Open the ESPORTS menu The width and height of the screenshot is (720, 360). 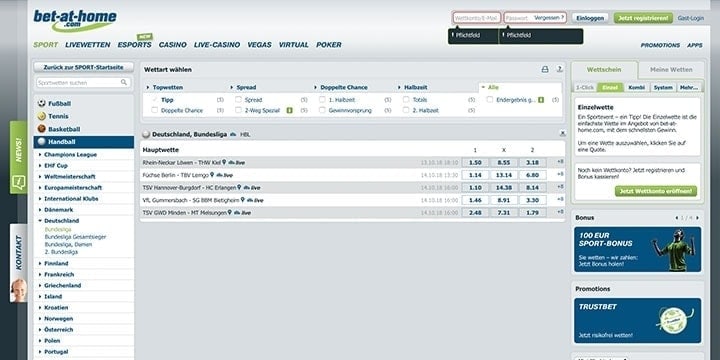(x=135, y=45)
